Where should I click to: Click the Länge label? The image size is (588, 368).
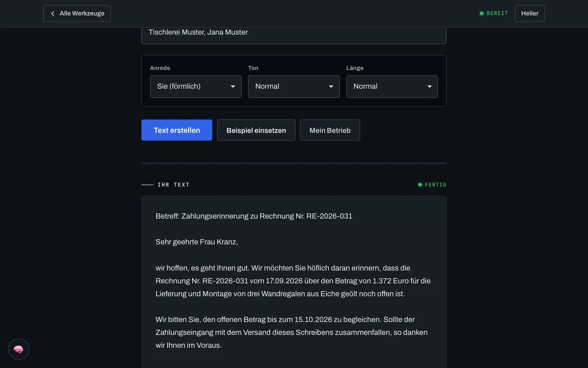(x=355, y=68)
